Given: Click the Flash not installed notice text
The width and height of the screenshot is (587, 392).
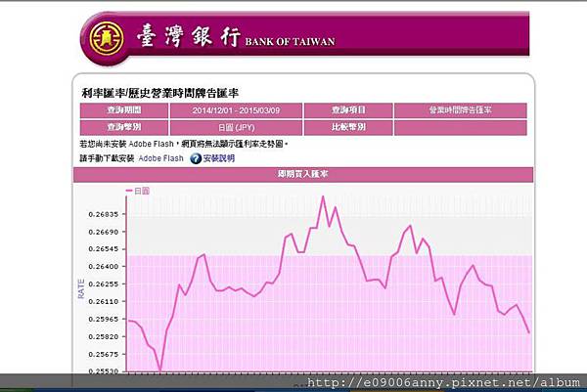Looking at the screenshot, I should point(184,144).
